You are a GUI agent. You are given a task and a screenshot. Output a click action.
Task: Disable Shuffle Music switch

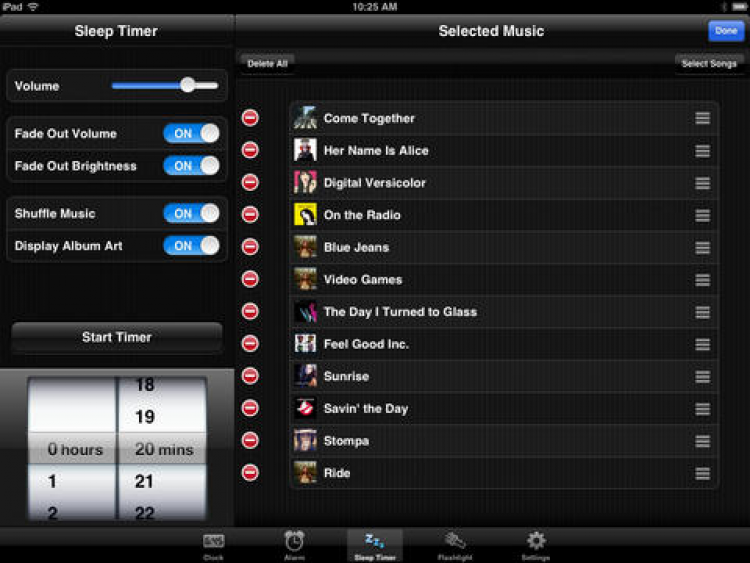pyautogui.click(x=191, y=213)
